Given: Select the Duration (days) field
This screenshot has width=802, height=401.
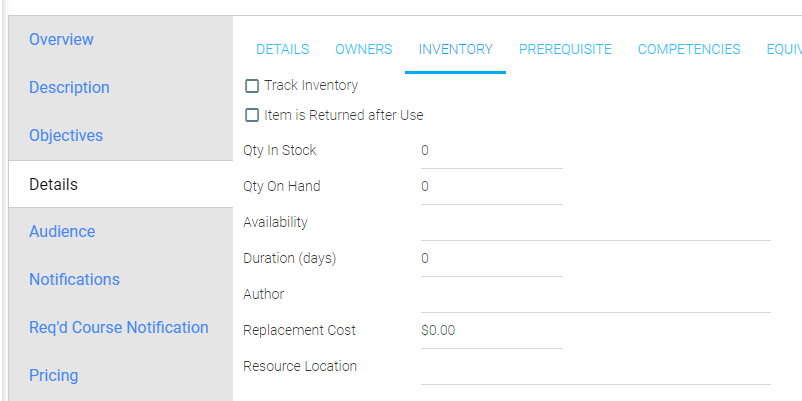Looking at the screenshot, I should click(491, 259).
